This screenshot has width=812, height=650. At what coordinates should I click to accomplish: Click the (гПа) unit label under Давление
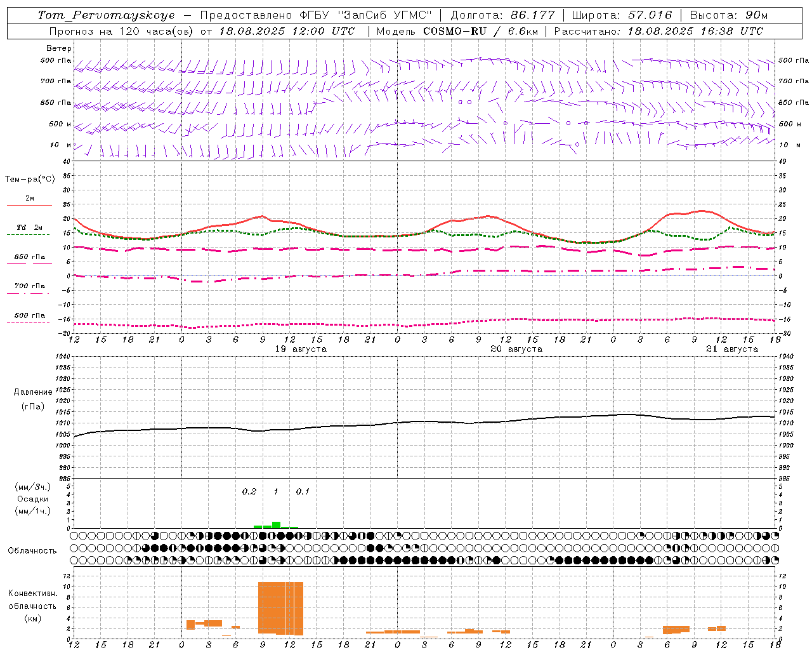33,406
